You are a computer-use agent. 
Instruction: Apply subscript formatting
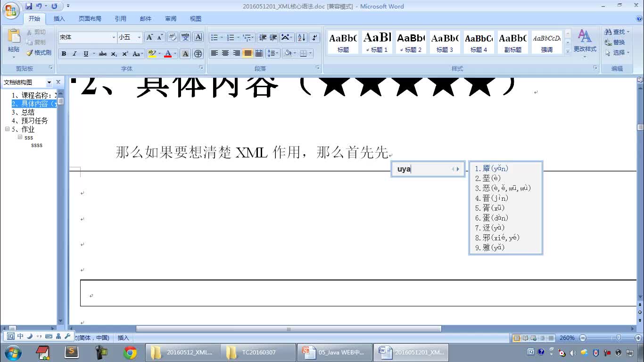click(114, 54)
